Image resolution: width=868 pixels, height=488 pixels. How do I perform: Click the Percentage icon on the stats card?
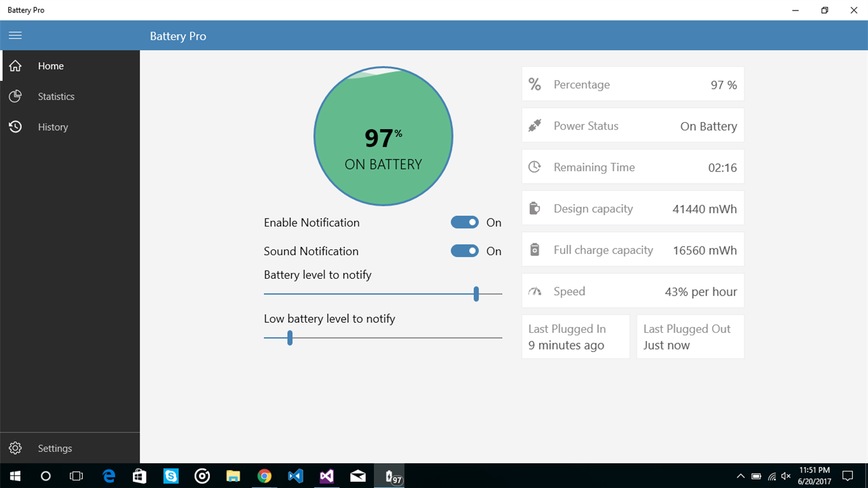[534, 84]
